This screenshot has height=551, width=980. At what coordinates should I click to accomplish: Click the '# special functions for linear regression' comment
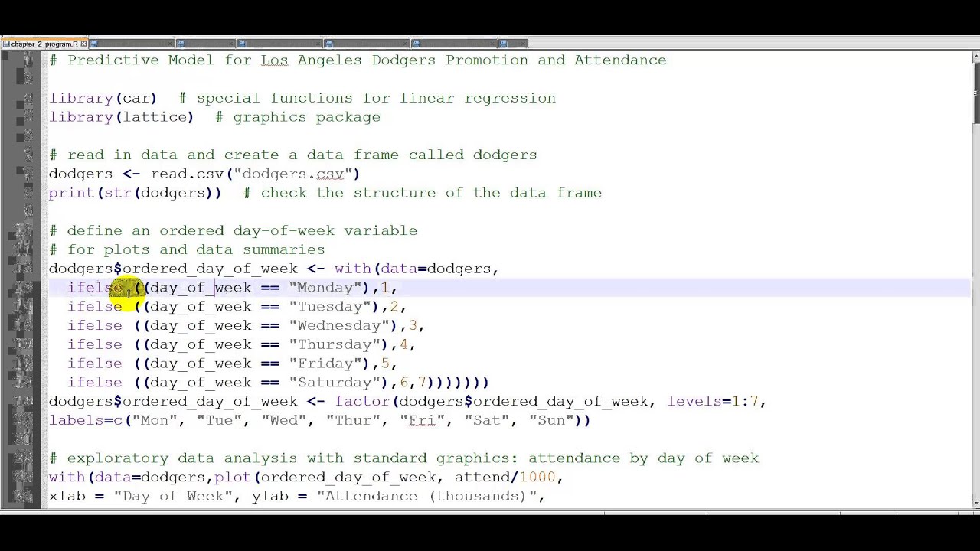367,98
